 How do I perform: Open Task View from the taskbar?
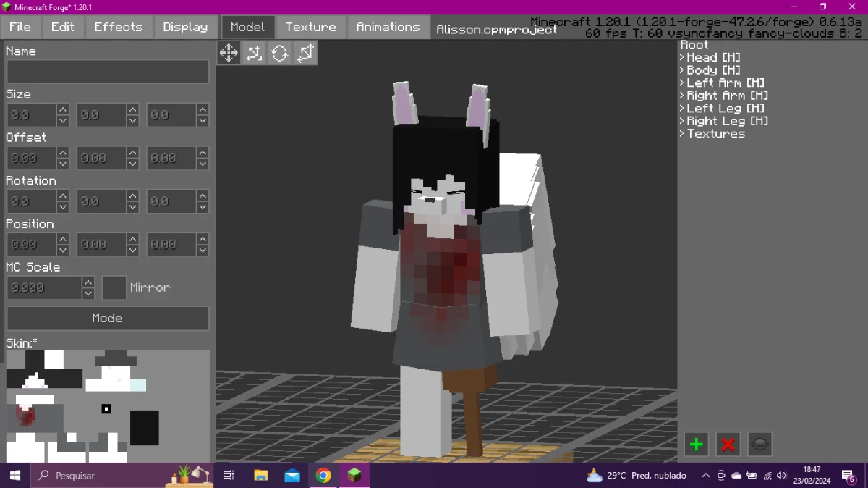[x=229, y=476]
